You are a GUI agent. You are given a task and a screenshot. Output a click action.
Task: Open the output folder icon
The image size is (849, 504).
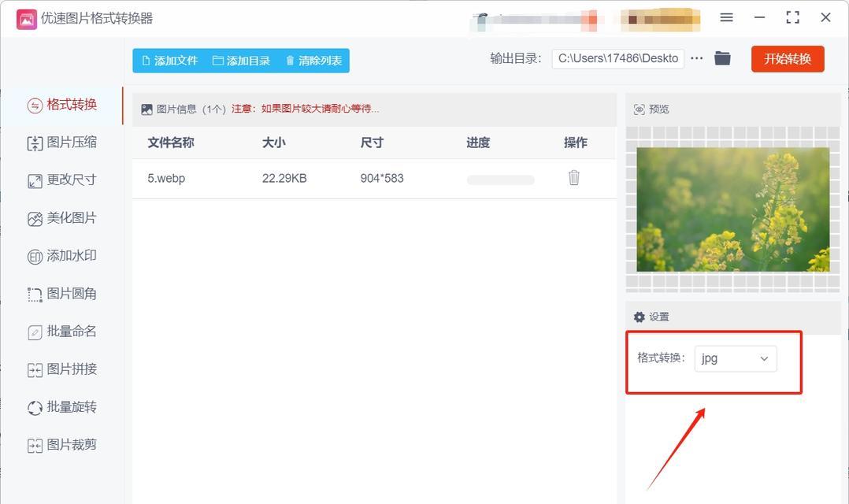click(x=722, y=58)
